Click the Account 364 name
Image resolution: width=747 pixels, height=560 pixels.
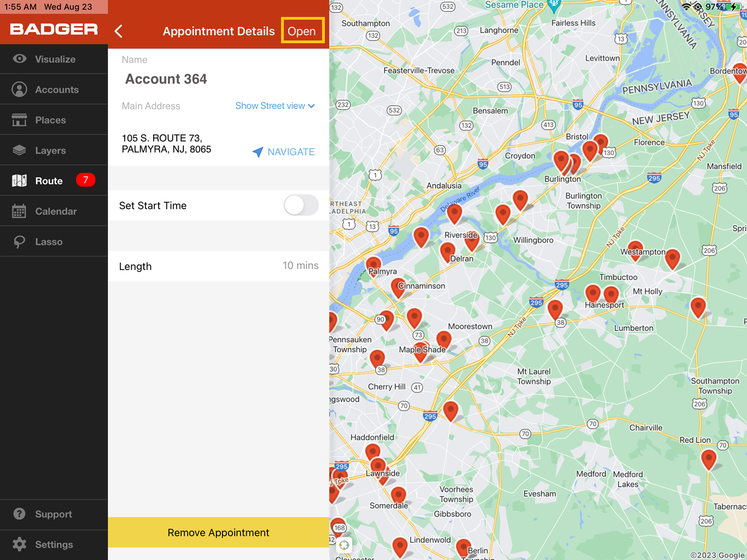coord(166,79)
